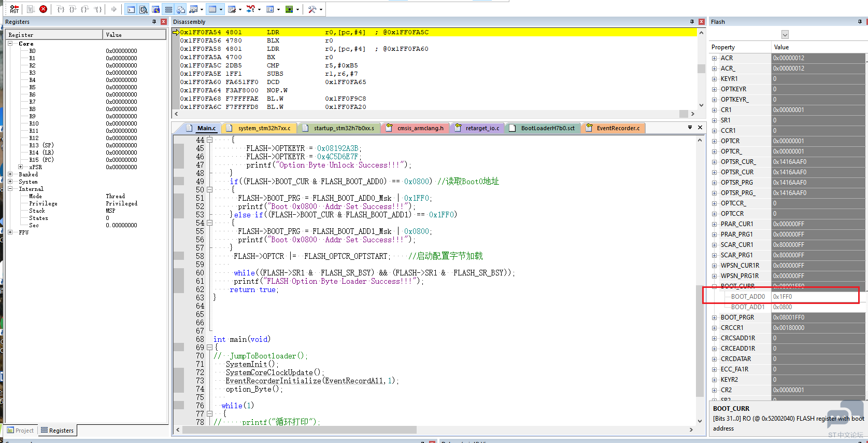Toggle the Call Stack Window icon
The height and width of the screenshot is (443, 868).
181,9
